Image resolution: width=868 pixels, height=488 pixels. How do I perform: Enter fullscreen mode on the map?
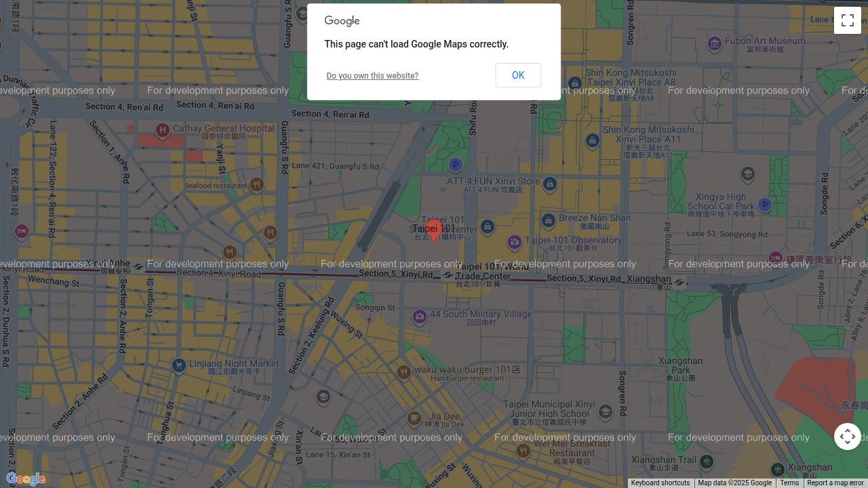(x=848, y=20)
